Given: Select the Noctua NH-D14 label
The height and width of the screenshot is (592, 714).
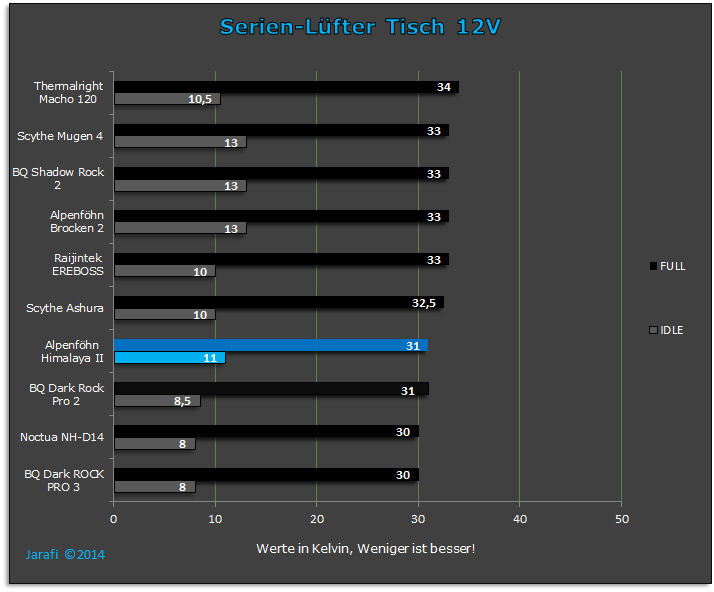Looking at the screenshot, I should coord(62,437).
